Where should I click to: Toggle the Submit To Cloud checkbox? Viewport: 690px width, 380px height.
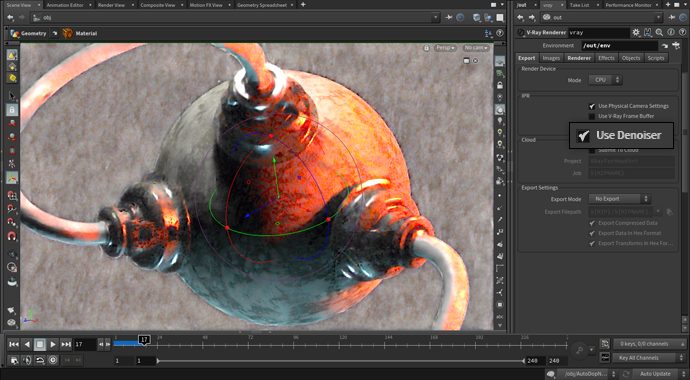click(592, 150)
